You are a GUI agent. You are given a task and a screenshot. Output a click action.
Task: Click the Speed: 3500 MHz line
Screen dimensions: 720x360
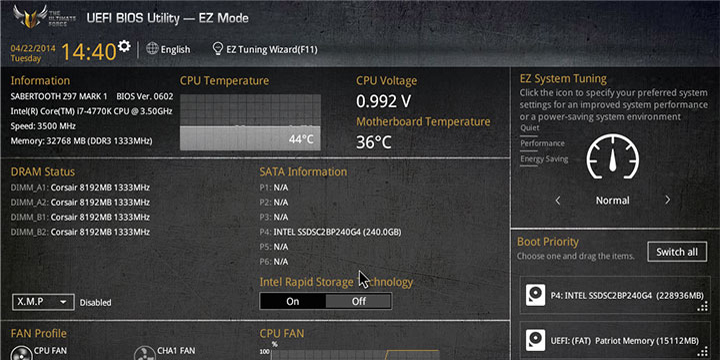click(x=43, y=126)
